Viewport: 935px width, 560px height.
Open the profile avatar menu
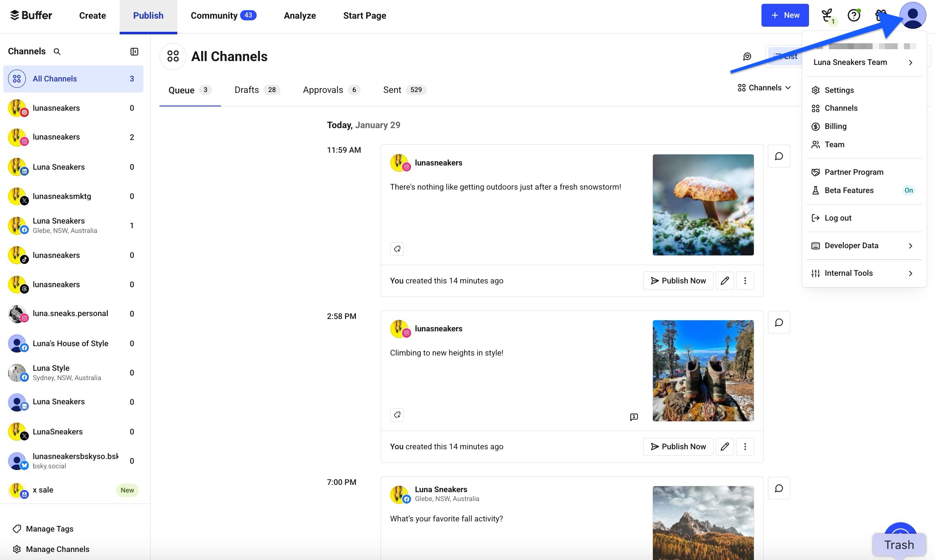(x=912, y=15)
